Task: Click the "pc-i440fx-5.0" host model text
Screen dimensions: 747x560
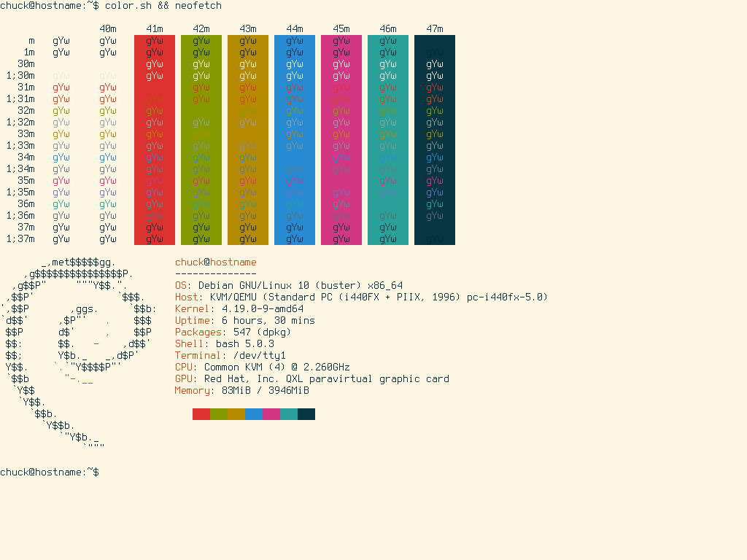Action: coord(508,297)
